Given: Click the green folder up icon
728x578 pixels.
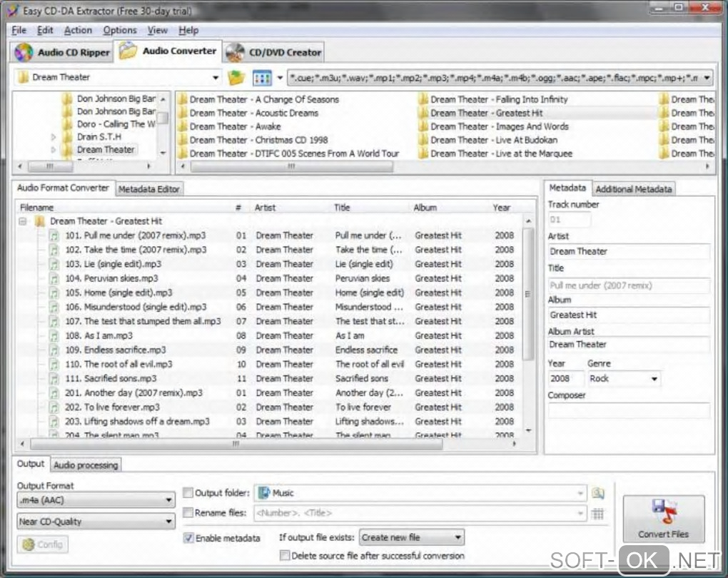Looking at the screenshot, I should pos(236,78).
